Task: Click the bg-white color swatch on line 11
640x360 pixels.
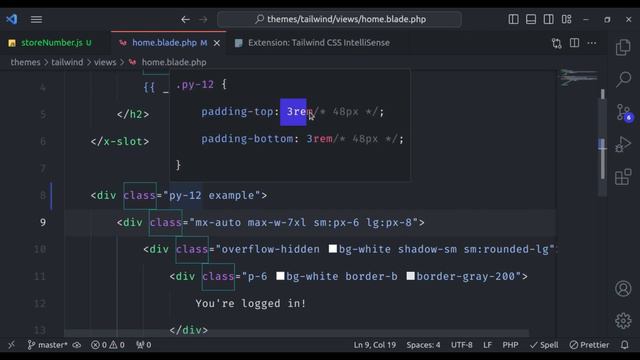Action: click(x=280, y=276)
